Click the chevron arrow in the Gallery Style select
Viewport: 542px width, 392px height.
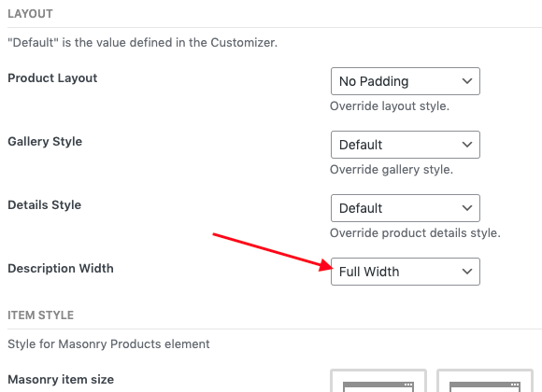point(467,145)
